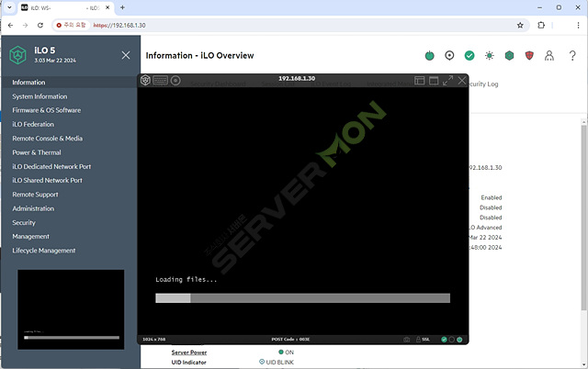This screenshot has width=588, height=369.
Task: Click the Security Log tab
Action: [483, 84]
